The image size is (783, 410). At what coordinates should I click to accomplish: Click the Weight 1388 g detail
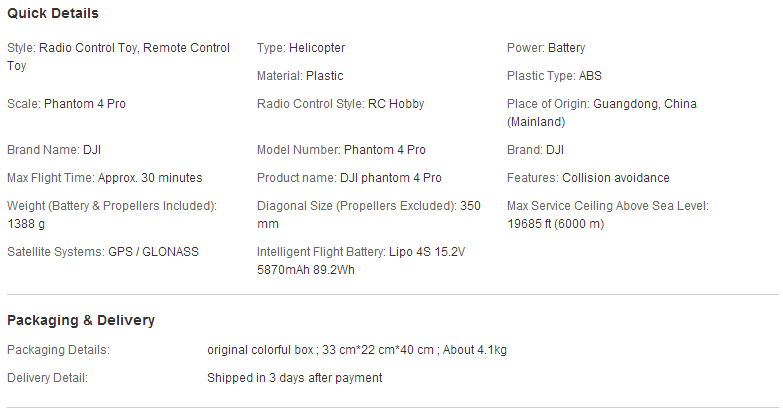pyautogui.click(x=112, y=215)
